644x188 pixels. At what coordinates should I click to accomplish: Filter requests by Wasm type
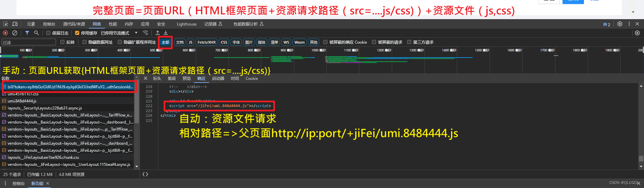pyautogui.click(x=300, y=42)
